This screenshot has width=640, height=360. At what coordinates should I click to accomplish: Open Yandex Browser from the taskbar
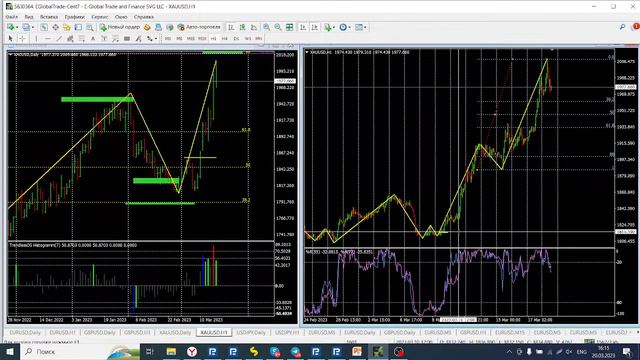tap(192, 351)
